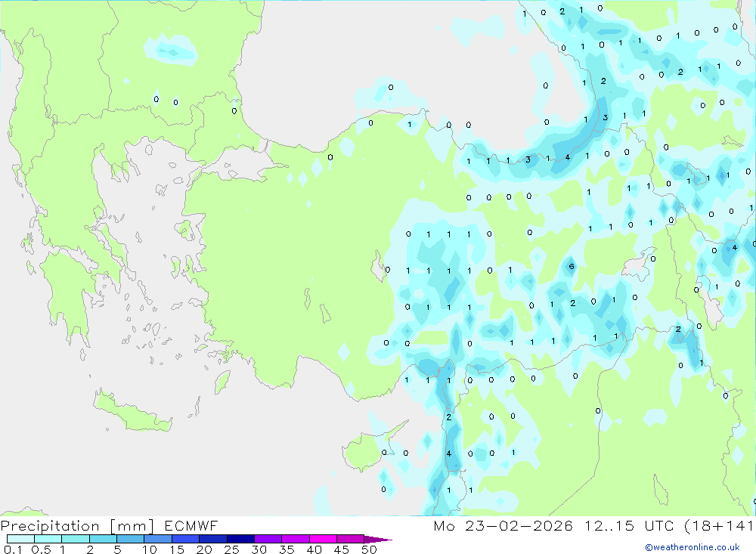Select legend swatch between 1 and 2

click(x=76, y=539)
